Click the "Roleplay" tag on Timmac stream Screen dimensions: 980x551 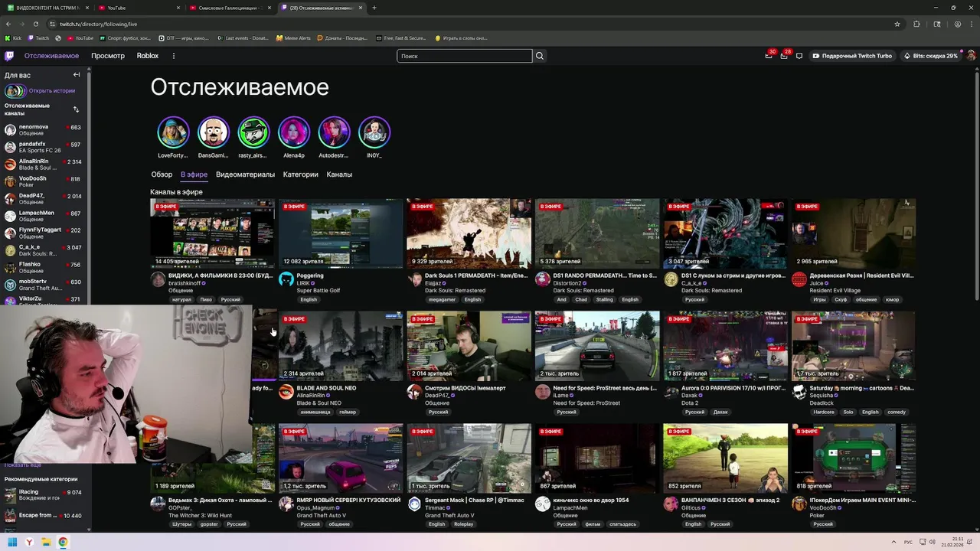coord(463,525)
